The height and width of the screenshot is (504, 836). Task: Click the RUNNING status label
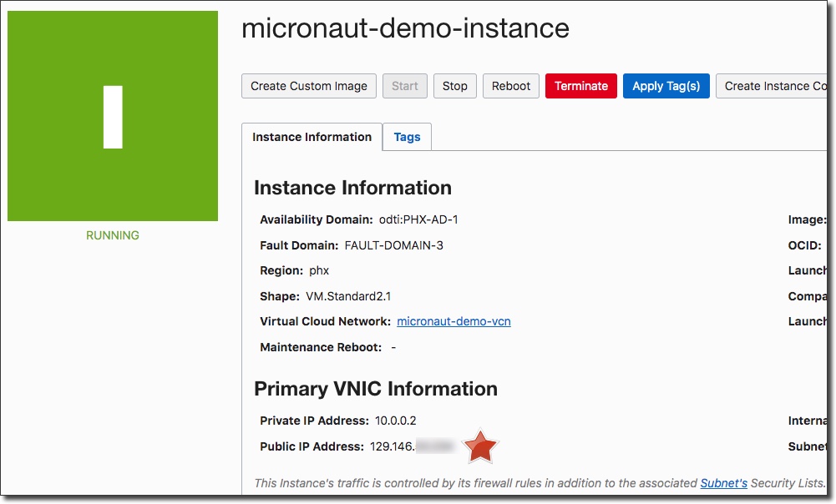(x=113, y=235)
